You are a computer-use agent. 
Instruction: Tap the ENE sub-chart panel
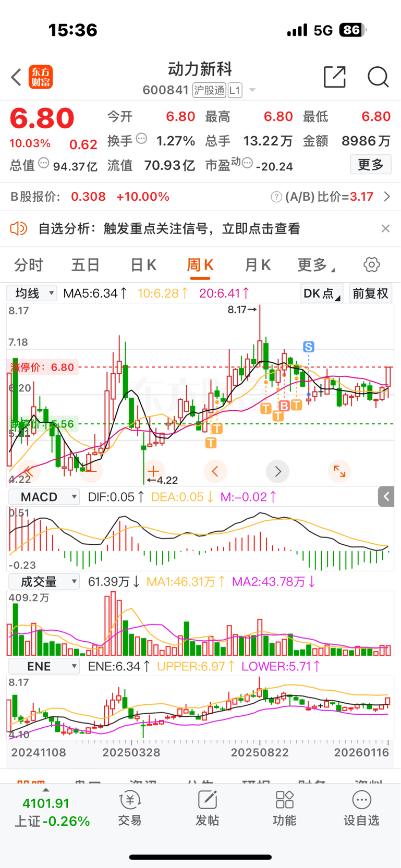[200, 708]
